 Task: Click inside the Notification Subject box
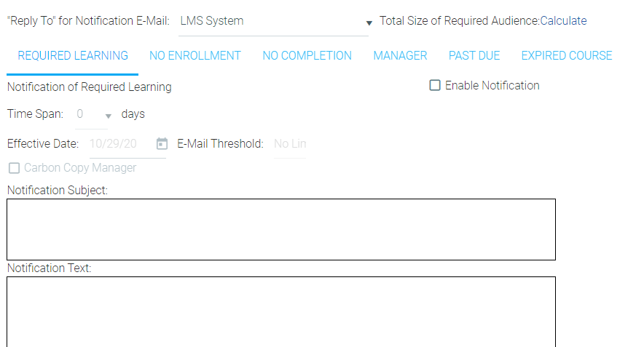coord(281,230)
